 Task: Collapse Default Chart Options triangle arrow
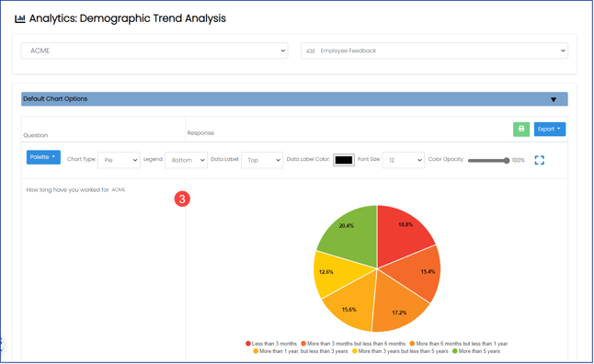click(x=554, y=99)
